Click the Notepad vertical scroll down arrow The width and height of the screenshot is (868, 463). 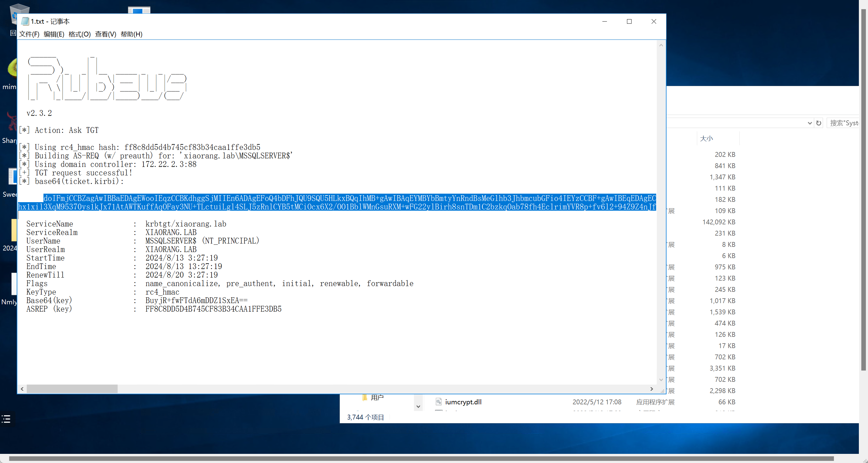coord(661,380)
